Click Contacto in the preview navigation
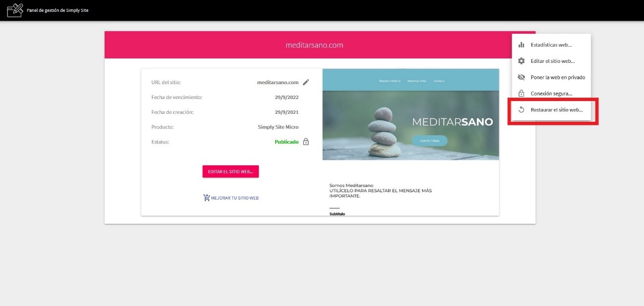 pyautogui.click(x=439, y=81)
